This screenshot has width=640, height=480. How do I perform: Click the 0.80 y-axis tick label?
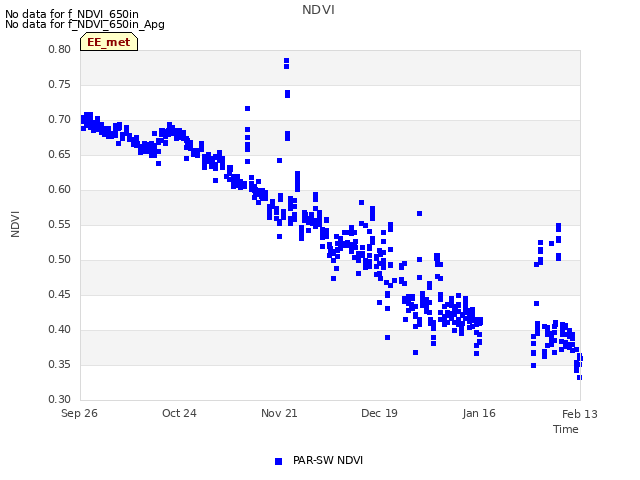tap(59, 49)
